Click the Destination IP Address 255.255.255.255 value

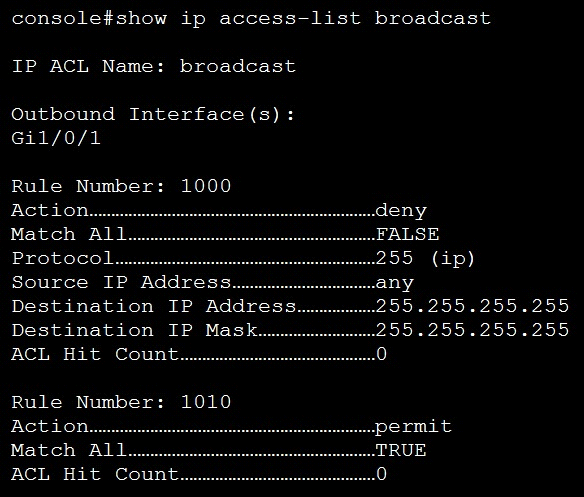tap(472, 306)
